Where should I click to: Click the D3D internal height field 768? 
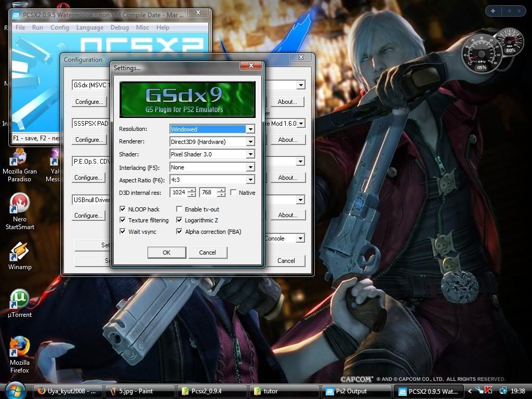[x=208, y=192]
